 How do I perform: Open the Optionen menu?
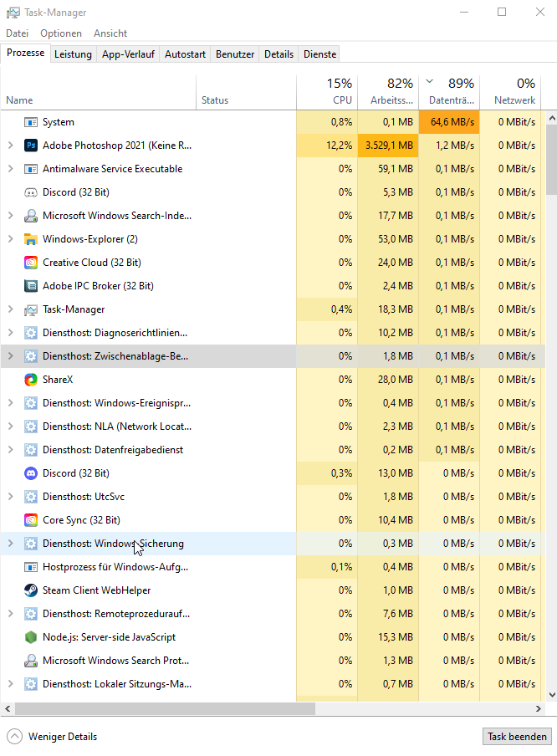[x=61, y=33]
